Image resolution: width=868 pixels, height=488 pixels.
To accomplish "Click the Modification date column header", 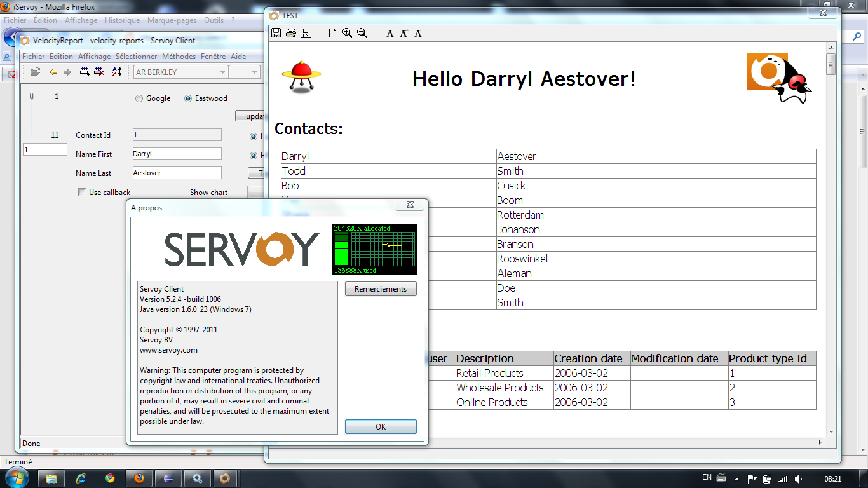I will point(679,358).
